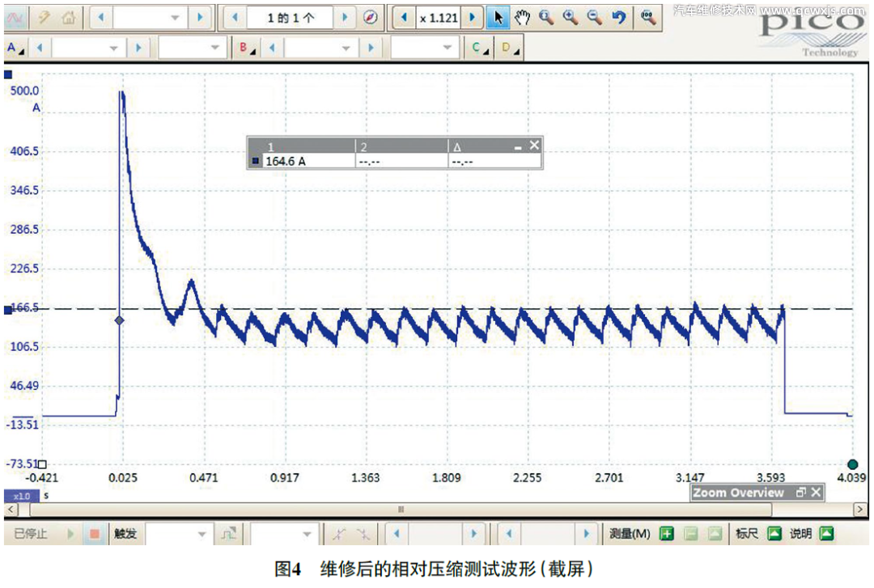Undo the last zoom

coord(618,18)
